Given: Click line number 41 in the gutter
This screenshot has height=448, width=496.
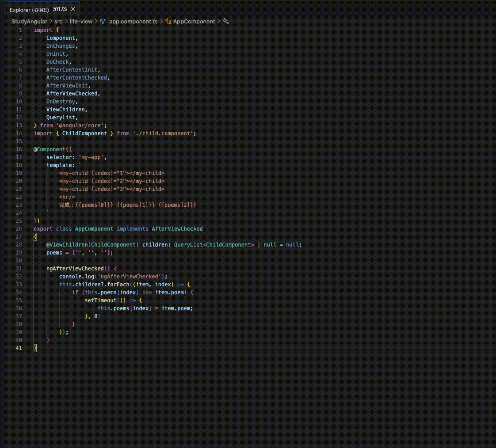Looking at the screenshot, I should tap(19, 348).
